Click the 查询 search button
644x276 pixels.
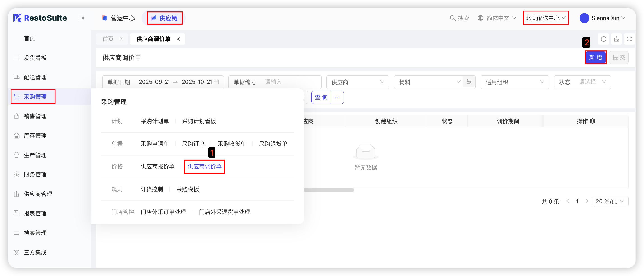click(x=321, y=97)
